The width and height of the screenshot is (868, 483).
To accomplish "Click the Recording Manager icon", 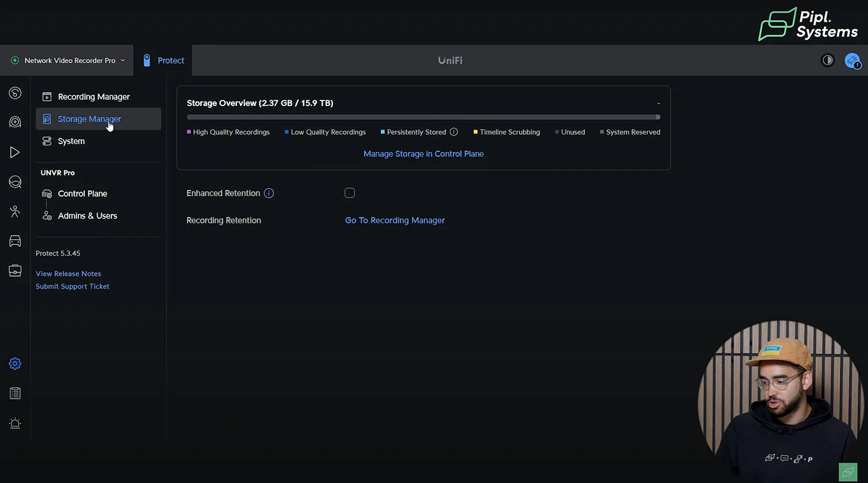I will pyautogui.click(x=47, y=97).
